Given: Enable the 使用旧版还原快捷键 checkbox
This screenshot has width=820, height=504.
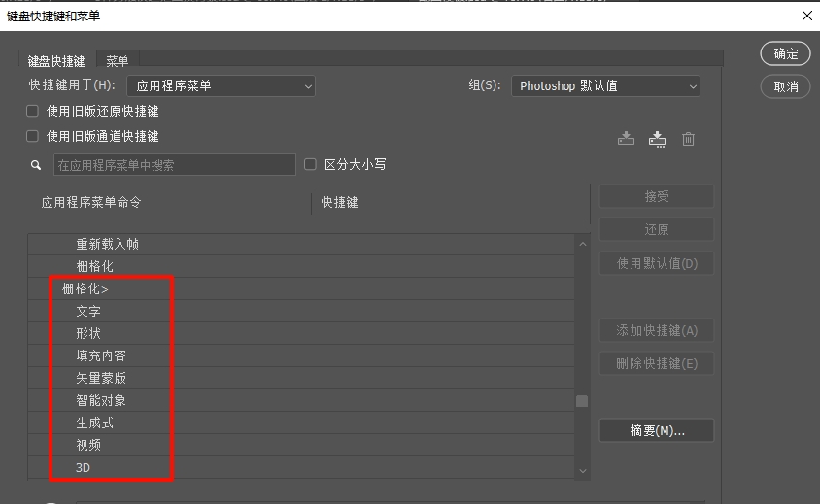Looking at the screenshot, I should (33, 111).
